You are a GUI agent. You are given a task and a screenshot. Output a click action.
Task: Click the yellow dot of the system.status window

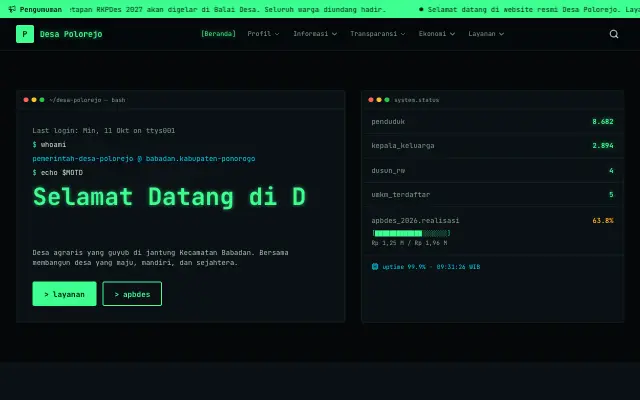[x=379, y=100]
